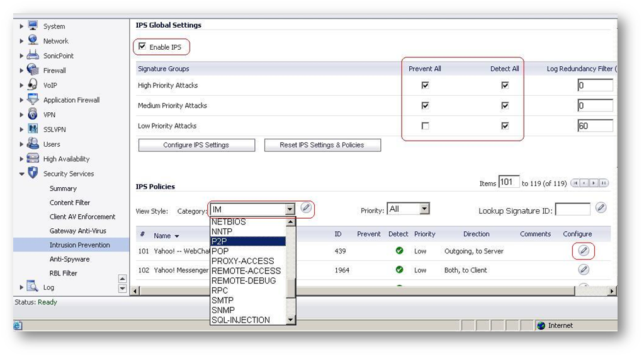This screenshot has width=644, height=358.
Task: Uncheck the Enable IPS checkbox
Action: 142,47
